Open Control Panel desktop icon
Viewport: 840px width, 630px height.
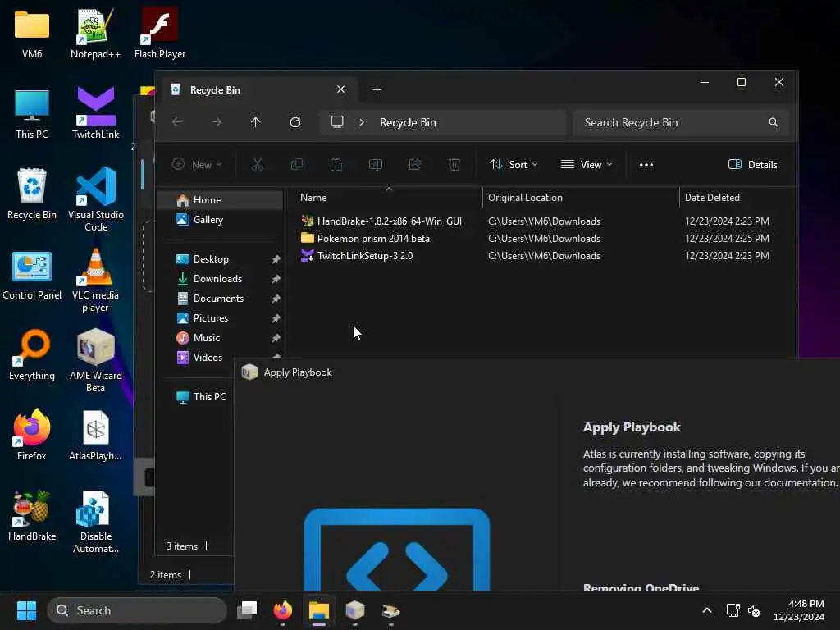tap(32, 275)
